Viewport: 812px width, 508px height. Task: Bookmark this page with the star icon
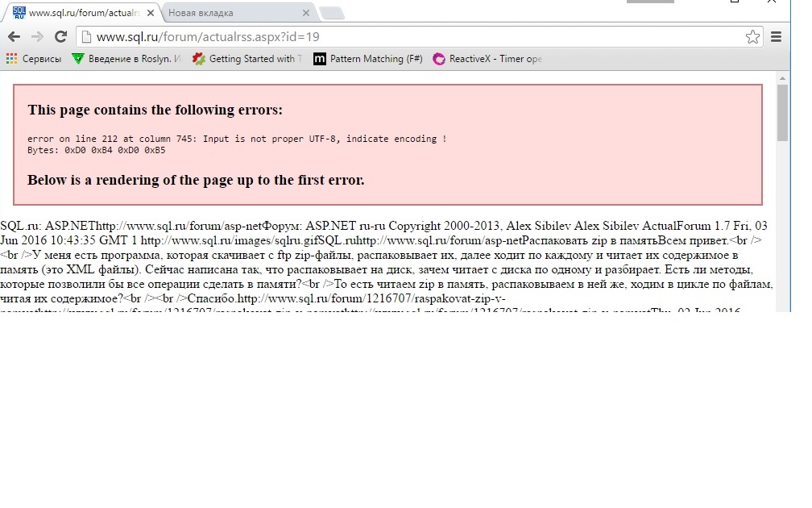click(752, 36)
